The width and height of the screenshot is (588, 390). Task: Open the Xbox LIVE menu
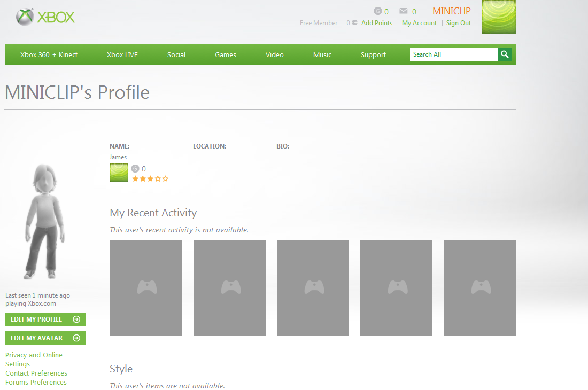tap(122, 54)
